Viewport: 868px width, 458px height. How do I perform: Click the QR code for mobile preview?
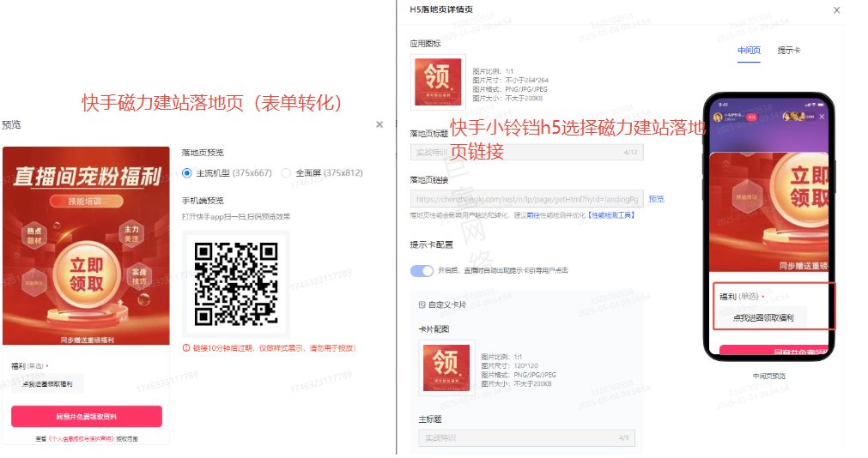[x=236, y=284]
